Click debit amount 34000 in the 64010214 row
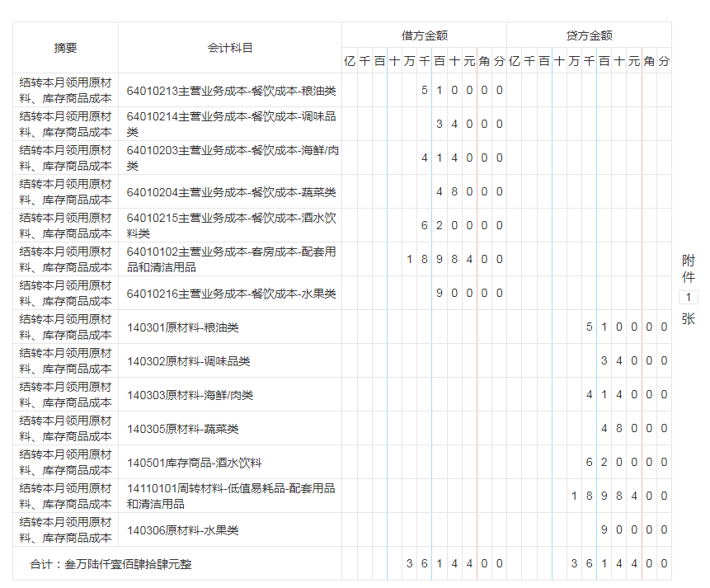 [x=469, y=125]
